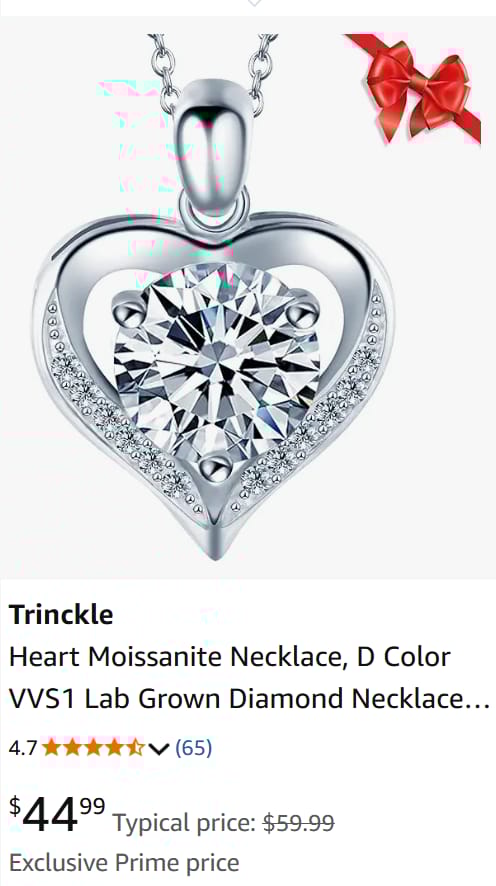
Task: Open the heart pendant product image
Action: [x=248, y=298]
